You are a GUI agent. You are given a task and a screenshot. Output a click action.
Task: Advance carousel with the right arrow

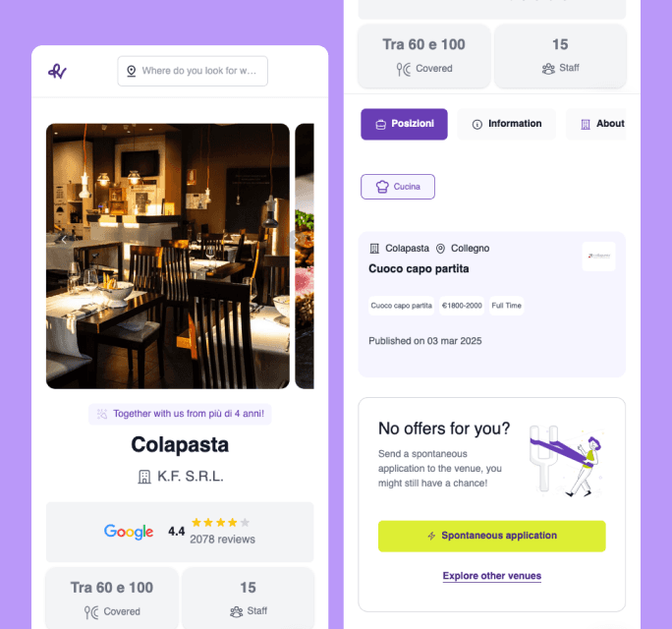294,240
